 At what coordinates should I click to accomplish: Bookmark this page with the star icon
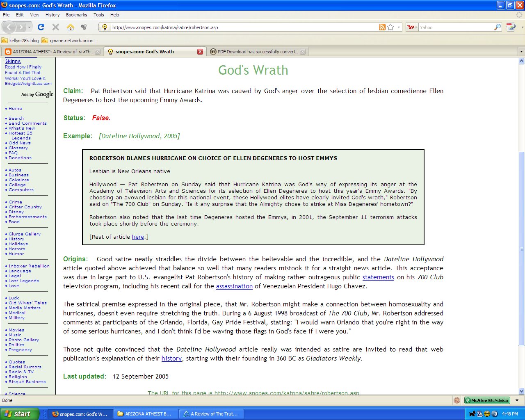(x=390, y=27)
